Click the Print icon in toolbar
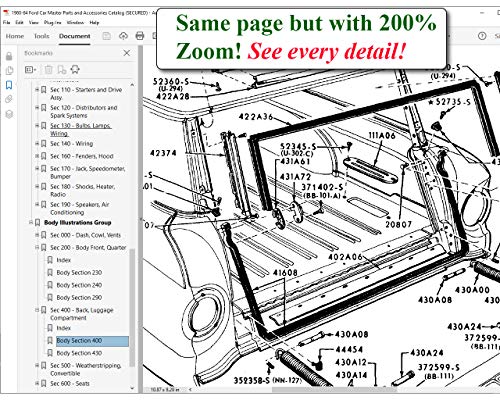 (140, 36)
